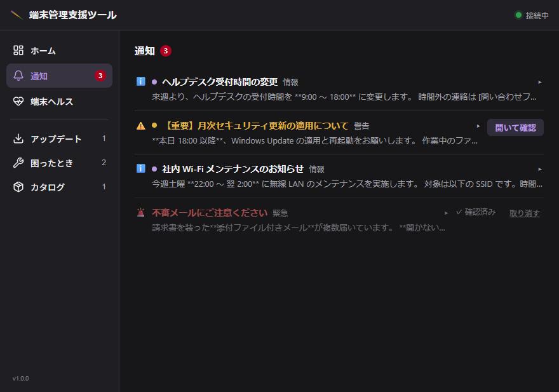This screenshot has height=392, width=559.
Task: Select the 通知 sidebar item
Action: tap(60, 76)
